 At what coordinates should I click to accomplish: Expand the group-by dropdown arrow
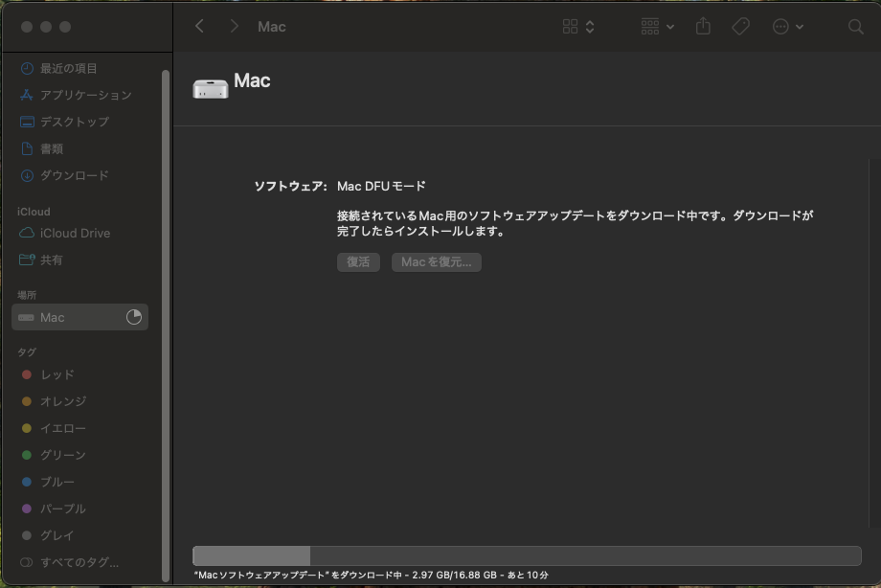pos(670,27)
